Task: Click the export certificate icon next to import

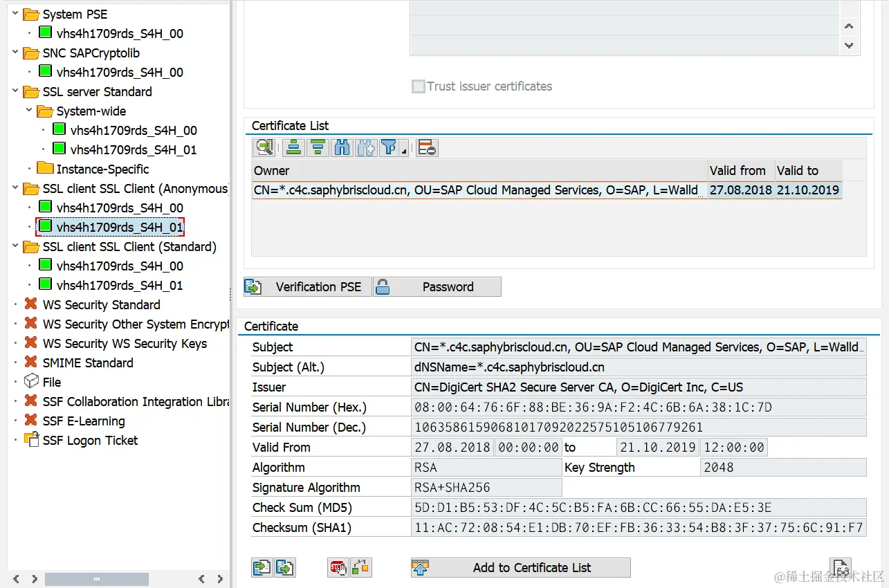Action: click(x=285, y=567)
